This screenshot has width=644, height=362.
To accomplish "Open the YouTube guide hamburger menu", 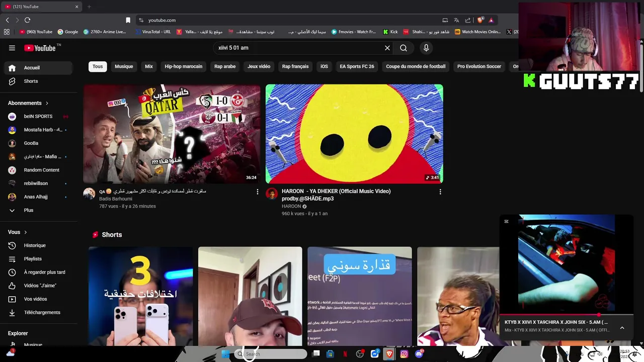I will click(x=12, y=48).
